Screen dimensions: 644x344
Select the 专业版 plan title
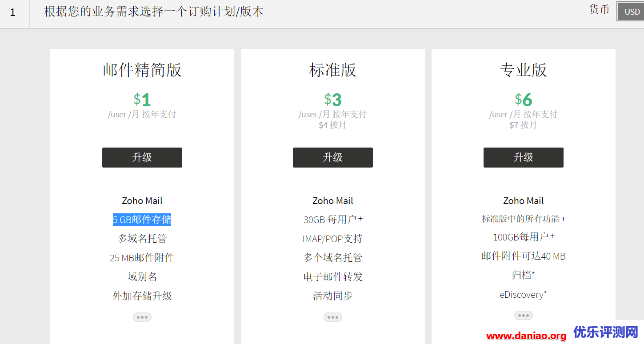pyautogui.click(x=523, y=70)
